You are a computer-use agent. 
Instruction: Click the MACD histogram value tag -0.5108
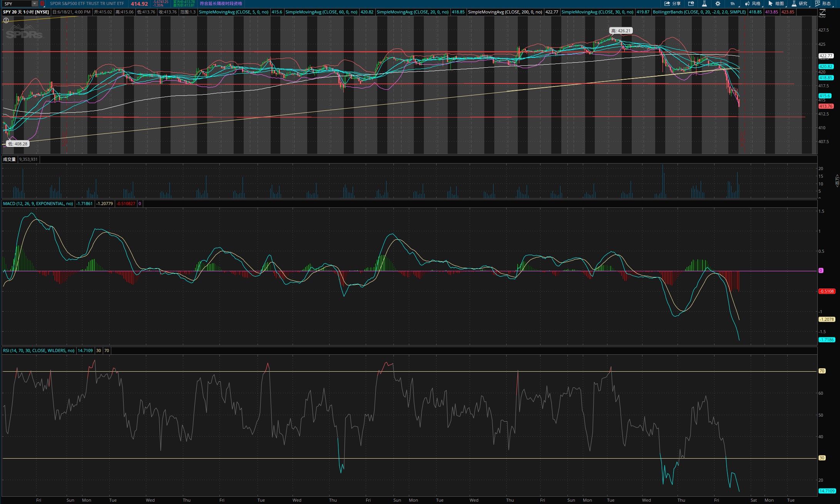[x=827, y=291]
